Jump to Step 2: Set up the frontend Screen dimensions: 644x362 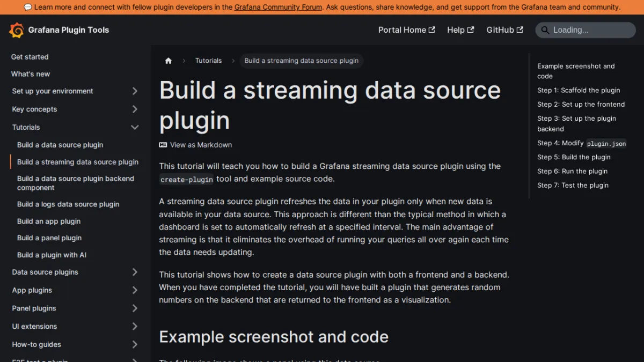tap(581, 104)
